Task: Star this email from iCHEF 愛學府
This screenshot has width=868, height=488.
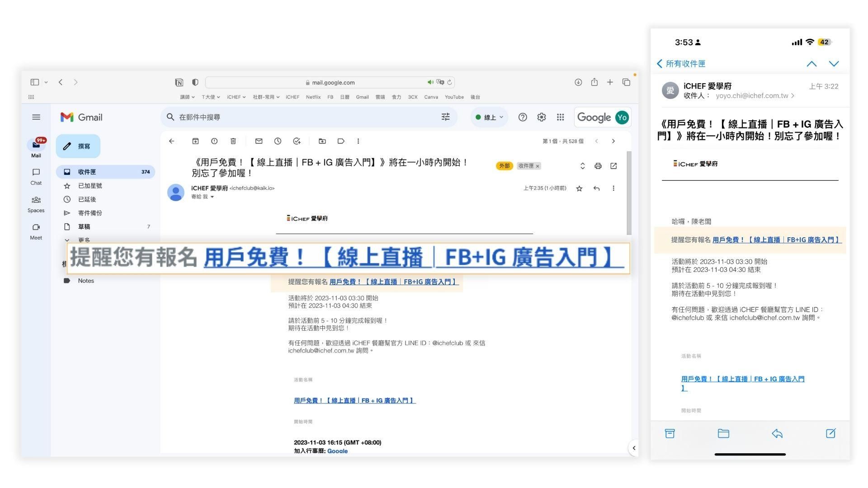Action: [579, 188]
